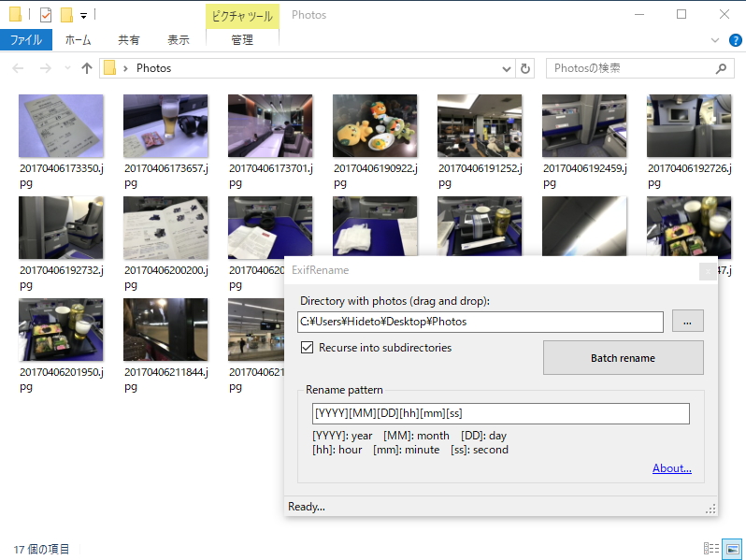Click the Photos breadcrumb in the address bar
This screenshot has width=746, height=560.
(x=153, y=68)
